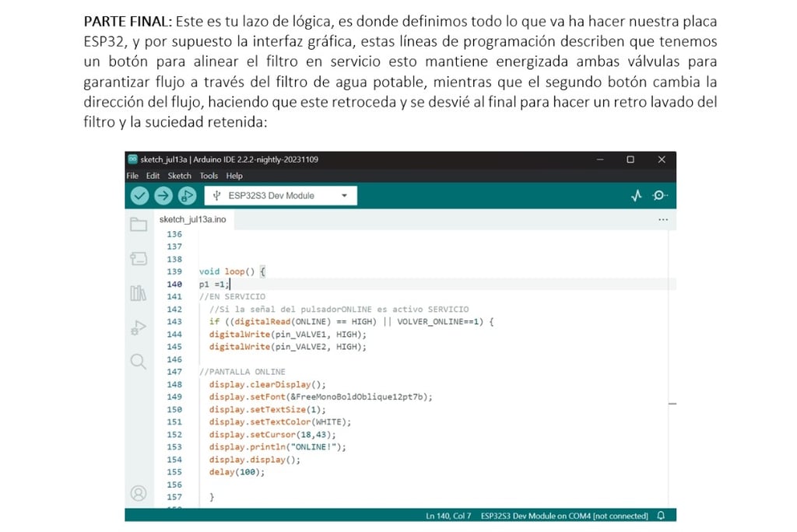Click the notifications bell in status bar
This screenshot has width=797, height=532.
pyautogui.click(x=661, y=515)
